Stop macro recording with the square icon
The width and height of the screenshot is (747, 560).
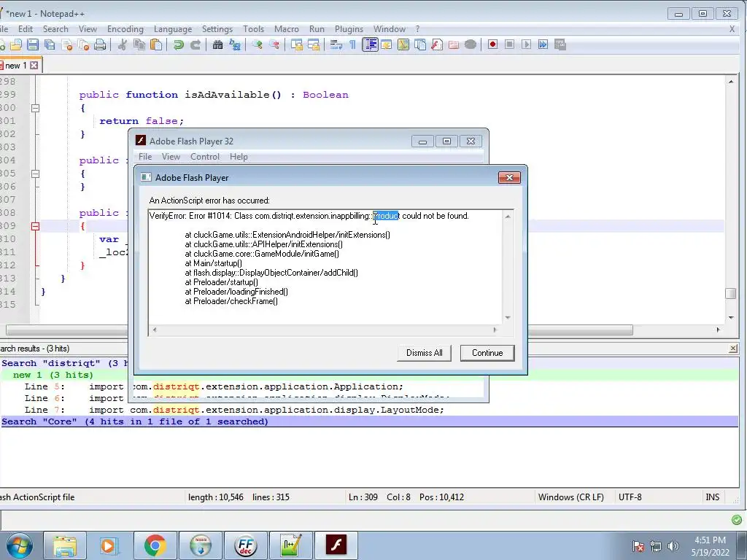coord(509,44)
